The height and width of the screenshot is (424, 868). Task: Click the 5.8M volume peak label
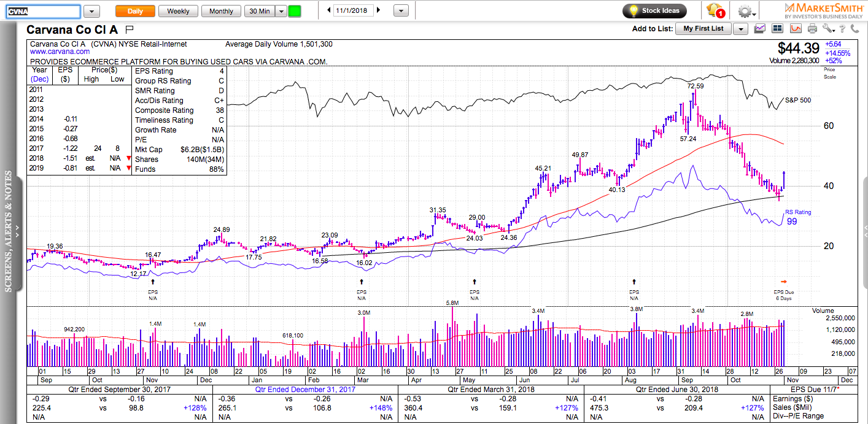click(452, 303)
